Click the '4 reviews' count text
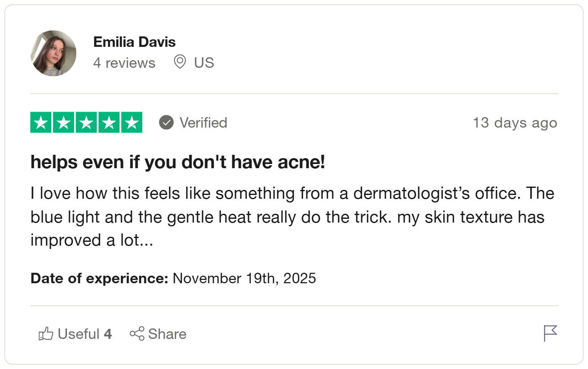 point(124,63)
